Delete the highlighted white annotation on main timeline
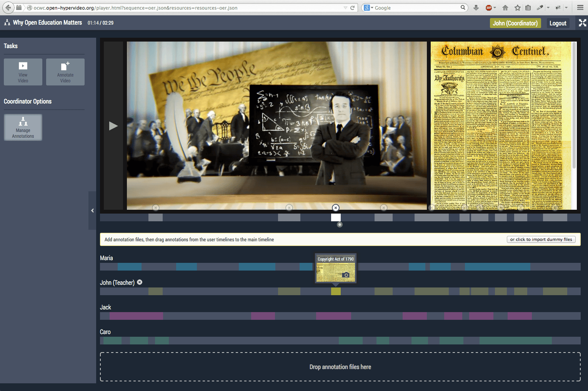Image resolution: width=588 pixels, height=391 pixels. [x=336, y=208]
